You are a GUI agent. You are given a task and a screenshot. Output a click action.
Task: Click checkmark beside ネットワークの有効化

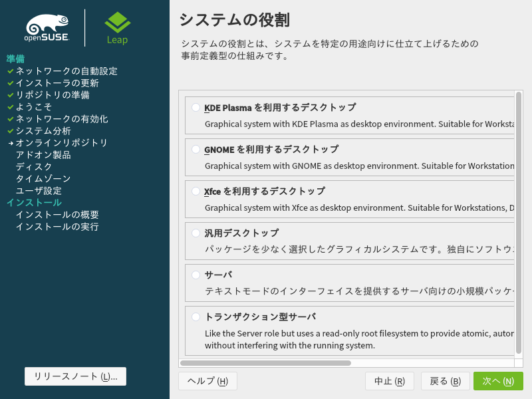coord(11,119)
